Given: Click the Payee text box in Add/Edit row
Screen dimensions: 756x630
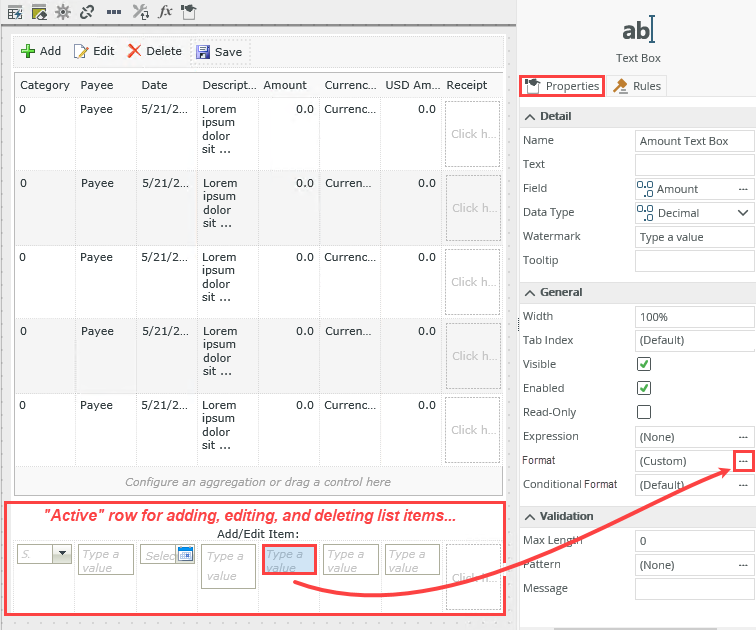Looking at the screenshot, I should (x=106, y=560).
